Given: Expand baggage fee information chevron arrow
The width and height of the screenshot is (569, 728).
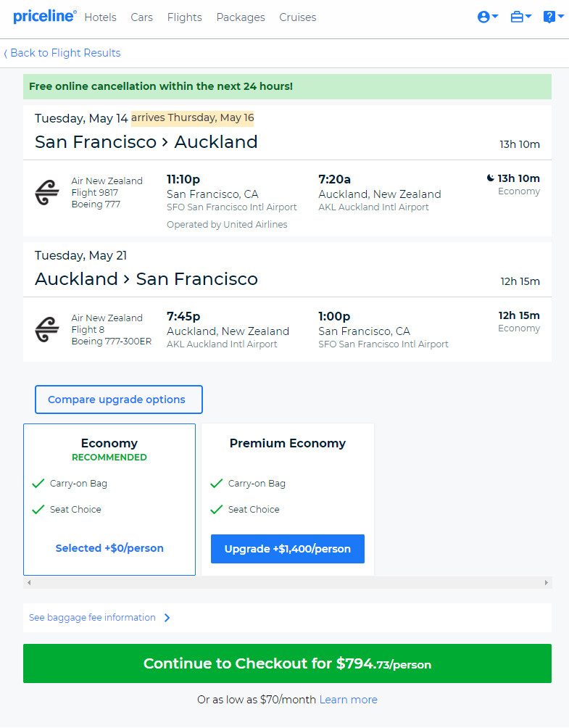Looking at the screenshot, I should tap(167, 618).
